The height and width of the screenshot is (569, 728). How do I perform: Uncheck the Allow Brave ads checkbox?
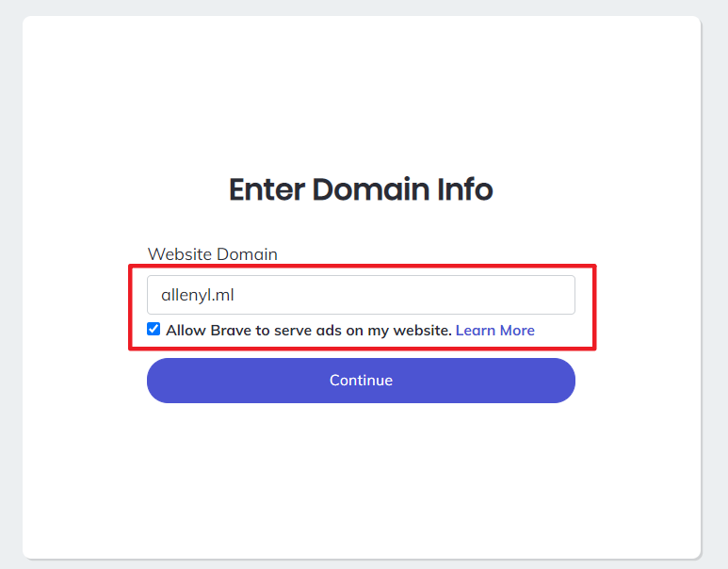(x=154, y=329)
